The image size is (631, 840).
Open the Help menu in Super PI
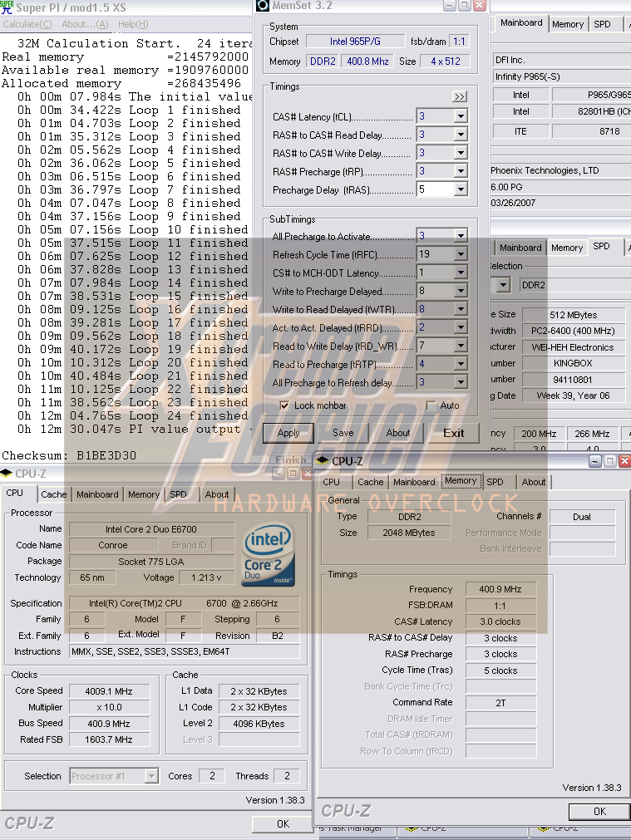[x=133, y=24]
